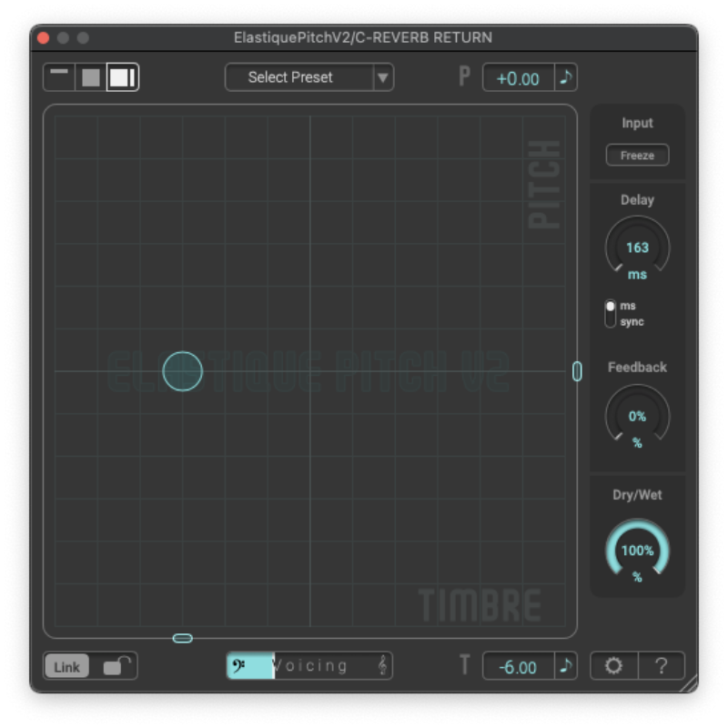The image size is (728, 728).
Task: Click the treble clef in Voicing bar
Action: pyautogui.click(x=382, y=666)
